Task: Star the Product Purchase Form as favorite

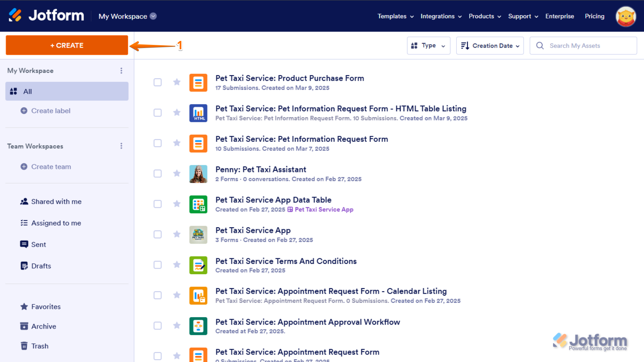Action: coord(177,82)
